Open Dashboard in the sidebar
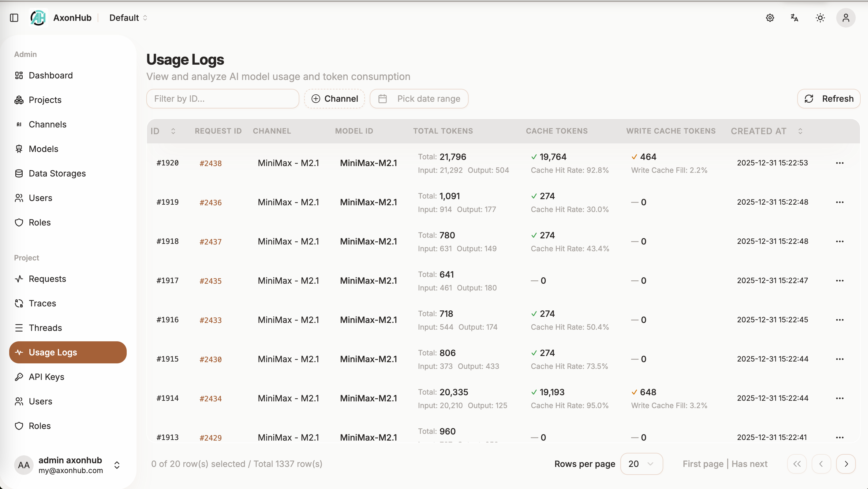Image resolution: width=868 pixels, height=489 pixels. (x=51, y=75)
